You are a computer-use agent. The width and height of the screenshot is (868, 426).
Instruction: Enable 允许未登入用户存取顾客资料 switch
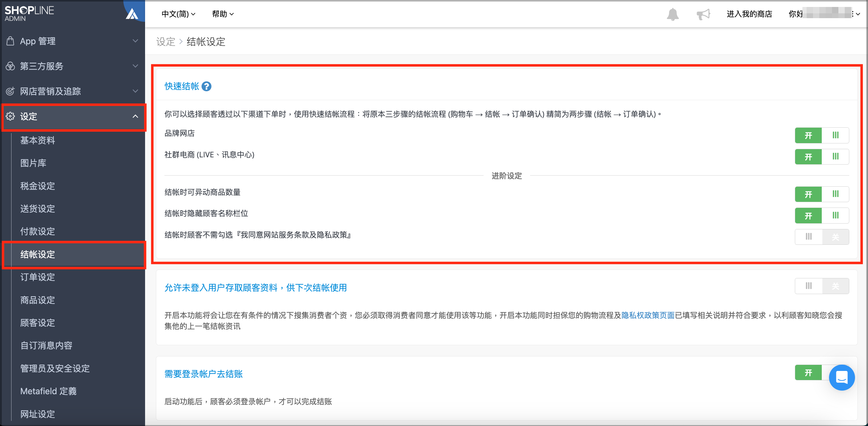pyautogui.click(x=821, y=286)
